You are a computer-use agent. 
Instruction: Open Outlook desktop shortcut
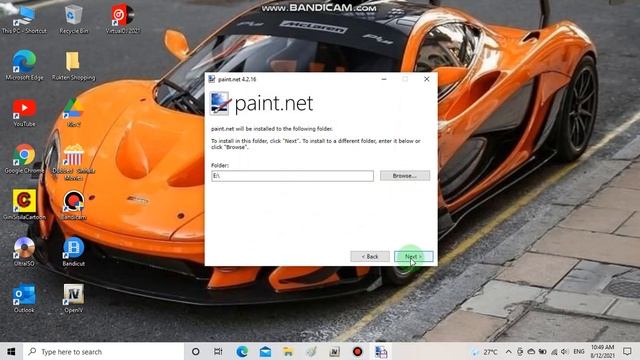point(24,298)
